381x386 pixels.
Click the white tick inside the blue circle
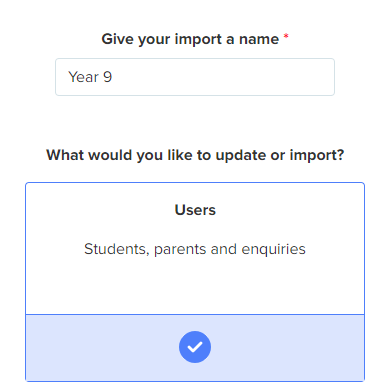tap(195, 347)
